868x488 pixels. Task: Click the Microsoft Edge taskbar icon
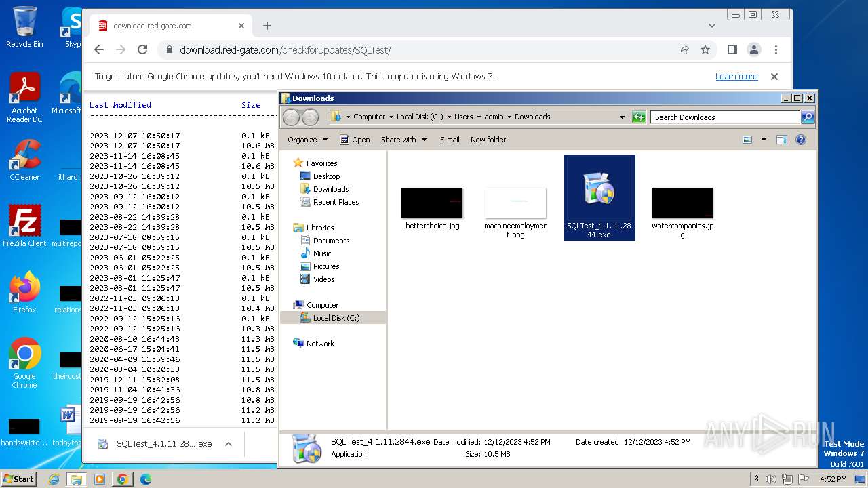tap(145, 479)
